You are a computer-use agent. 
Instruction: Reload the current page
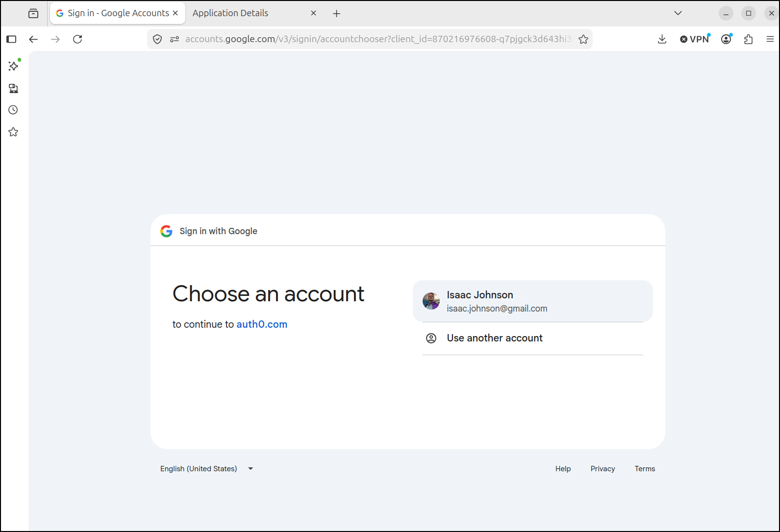(77, 39)
